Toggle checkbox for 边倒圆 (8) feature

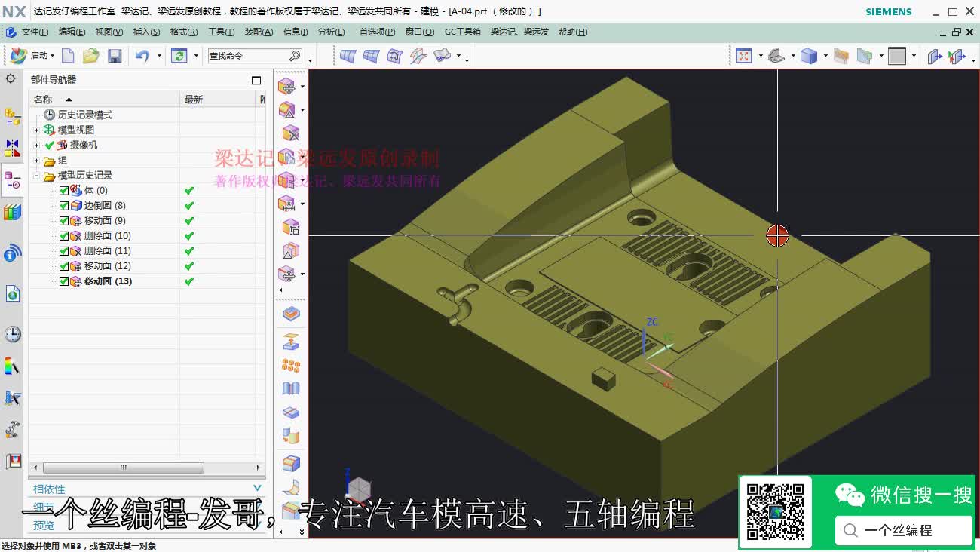click(64, 205)
